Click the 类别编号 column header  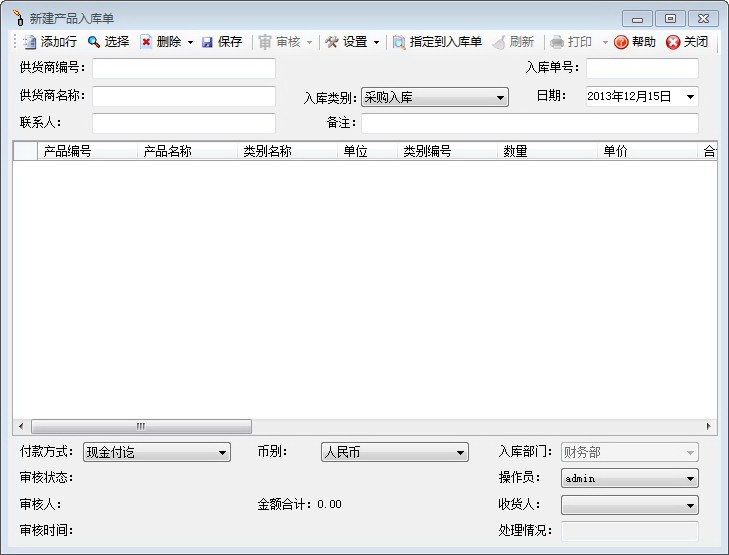[447, 151]
